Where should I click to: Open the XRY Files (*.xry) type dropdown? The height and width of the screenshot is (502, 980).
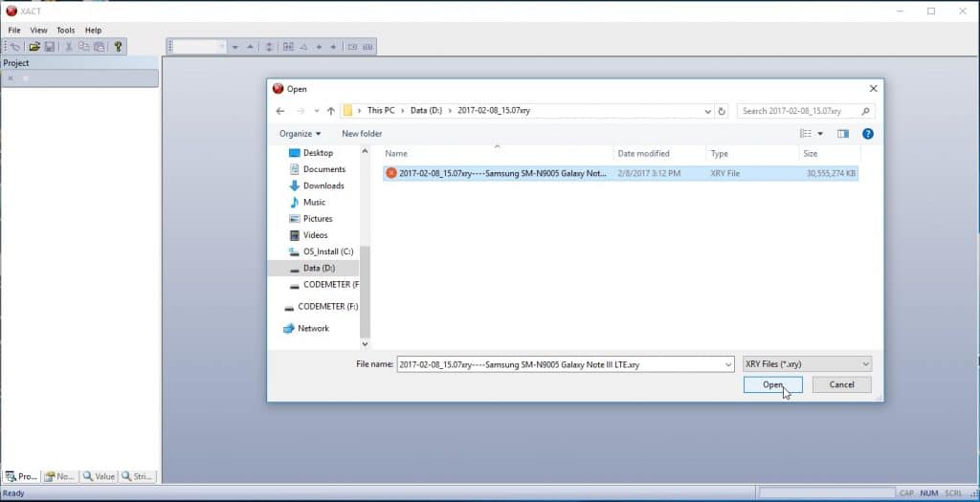point(807,364)
